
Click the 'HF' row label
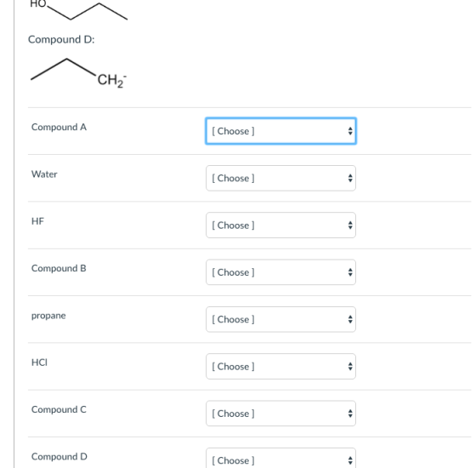37,221
